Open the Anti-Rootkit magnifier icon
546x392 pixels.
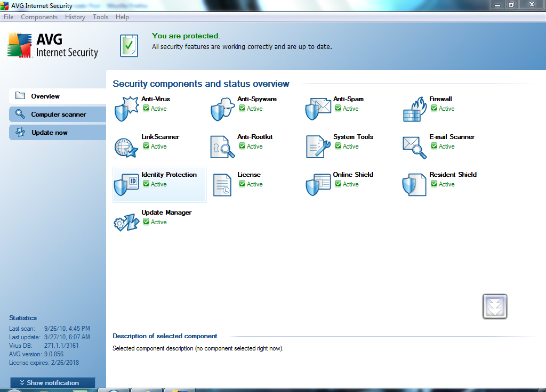[x=222, y=147]
